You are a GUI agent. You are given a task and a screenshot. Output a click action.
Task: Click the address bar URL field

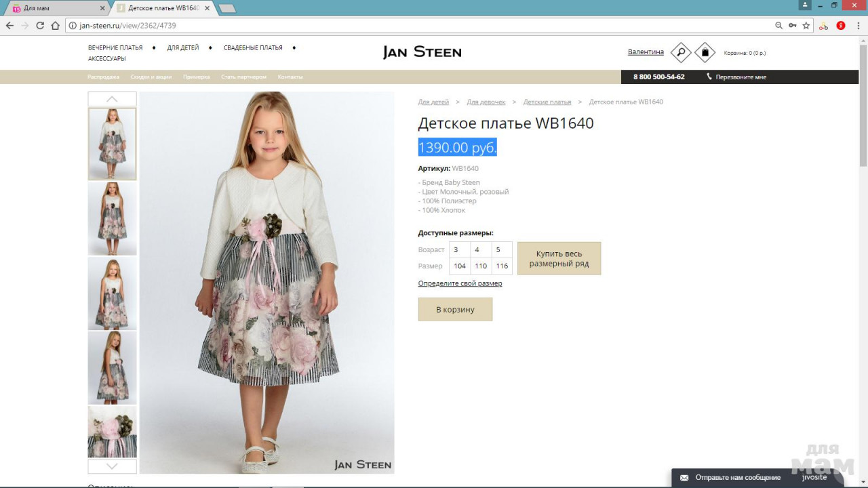pos(407,26)
